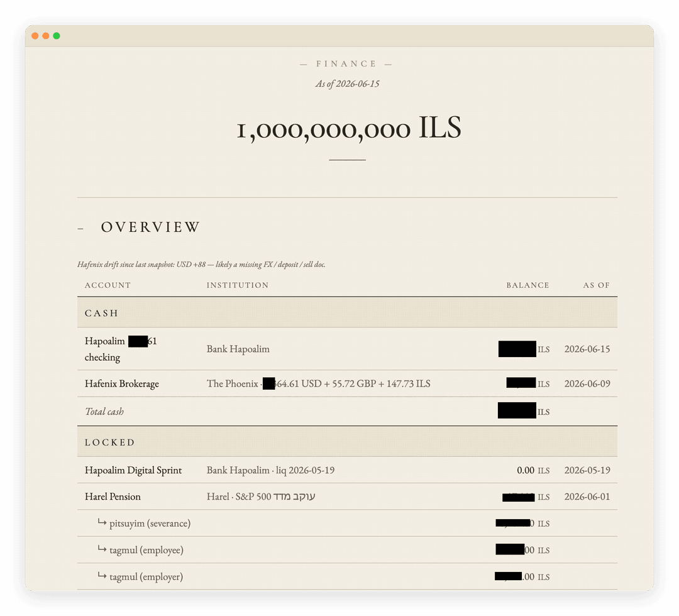Select the Harel Pension account name
The height and width of the screenshot is (616, 679).
(113, 497)
